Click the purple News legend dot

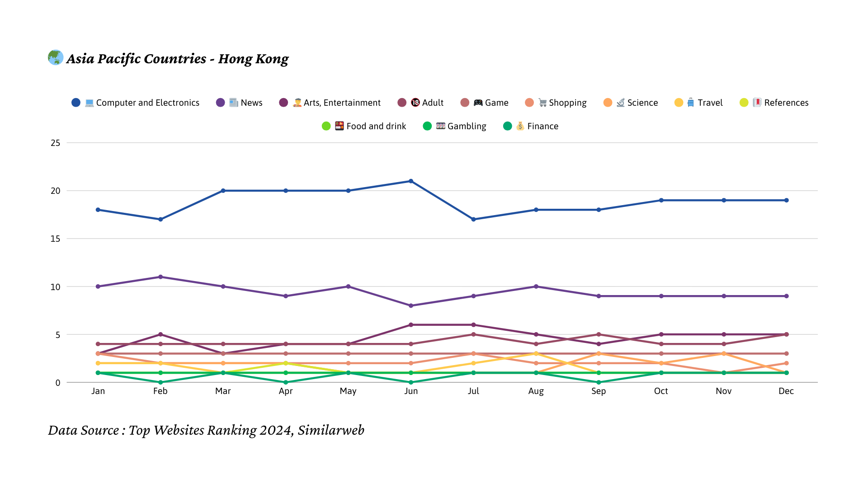tap(220, 103)
